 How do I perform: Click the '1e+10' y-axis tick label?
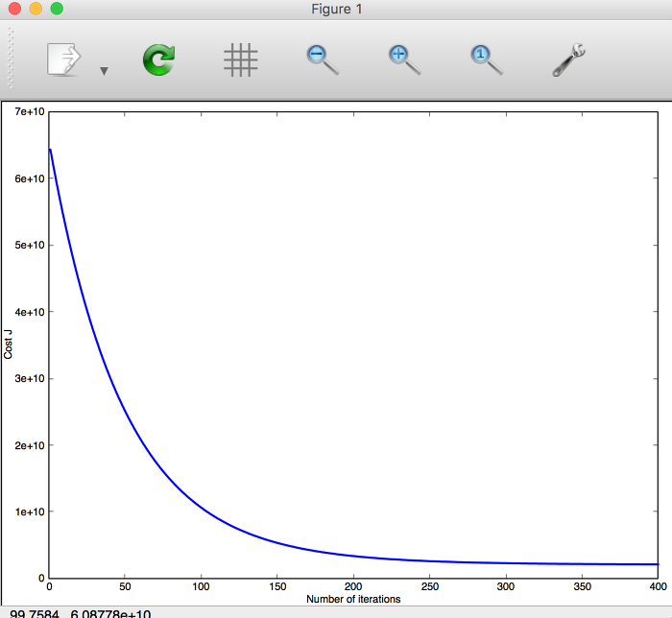[x=30, y=511]
